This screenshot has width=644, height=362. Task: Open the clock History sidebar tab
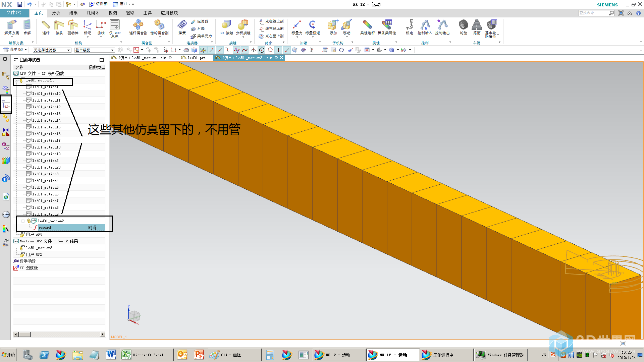(x=6, y=215)
